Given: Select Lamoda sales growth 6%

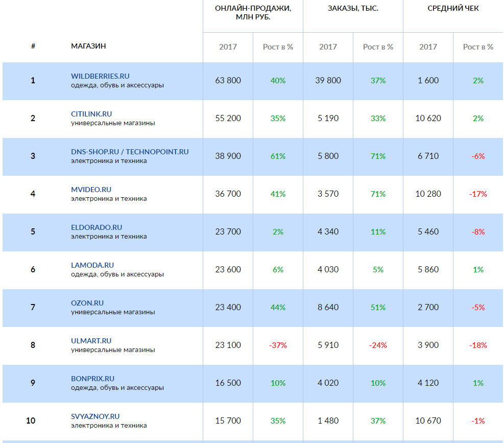Looking at the screenshot, I should tap(278, 270).
